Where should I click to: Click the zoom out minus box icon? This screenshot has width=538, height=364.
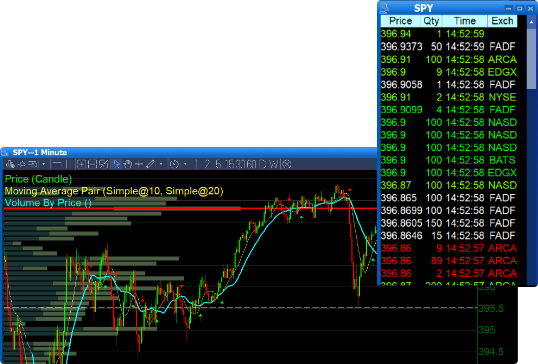pos(92,164)
